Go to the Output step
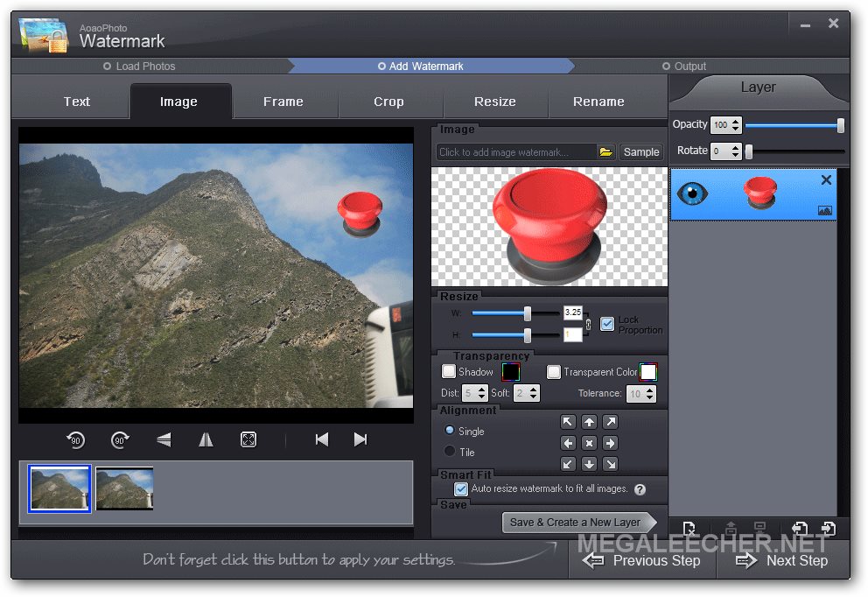 coord(684,67)
